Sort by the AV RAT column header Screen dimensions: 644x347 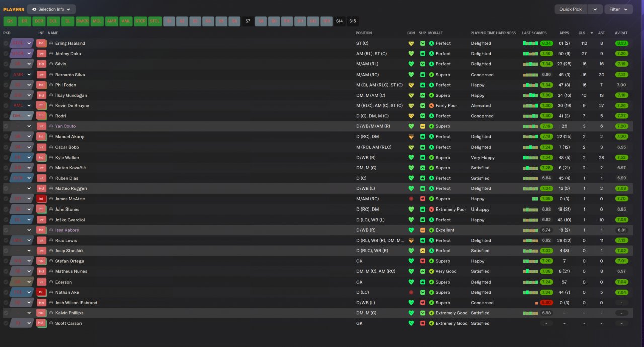(x=622, y=33)
